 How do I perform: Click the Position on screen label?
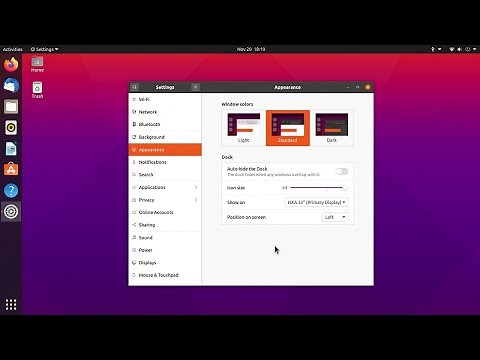246,217
